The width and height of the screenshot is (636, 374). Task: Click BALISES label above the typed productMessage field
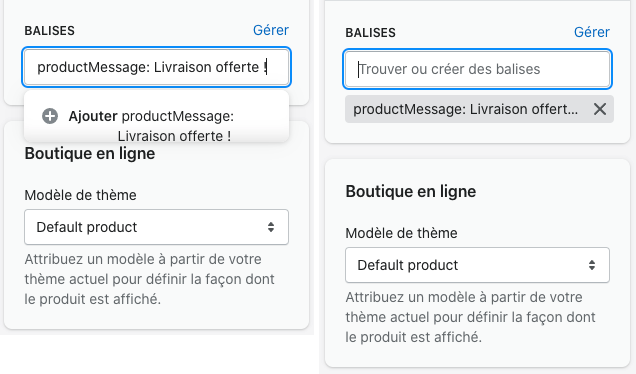(49, 31)
